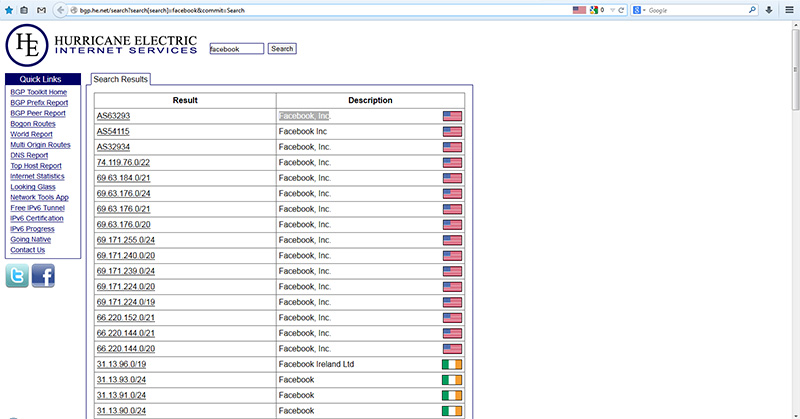
Task: Open BGP Prefix Report quick link
Action: (x=39, y=103)
